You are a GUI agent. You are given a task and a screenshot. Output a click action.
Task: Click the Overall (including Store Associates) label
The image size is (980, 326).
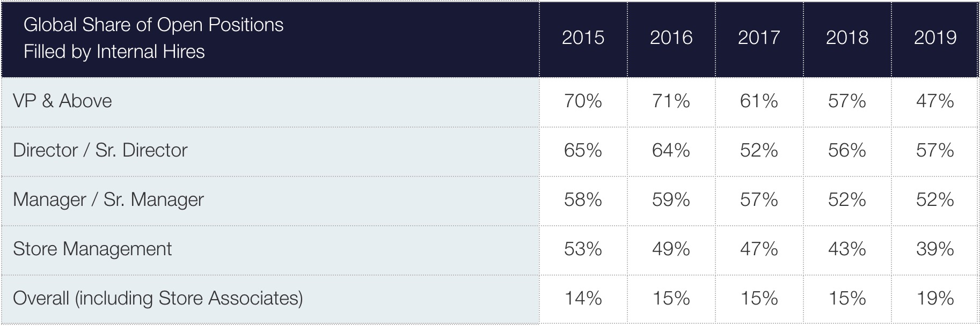(158, 298)
